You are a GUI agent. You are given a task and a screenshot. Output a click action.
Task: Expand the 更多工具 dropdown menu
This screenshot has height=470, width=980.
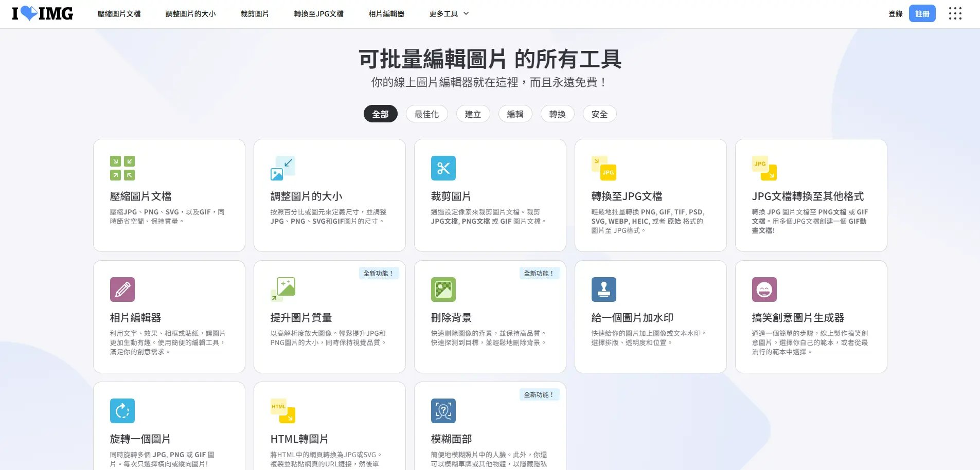pyautogui.click(x=447, y=14)
